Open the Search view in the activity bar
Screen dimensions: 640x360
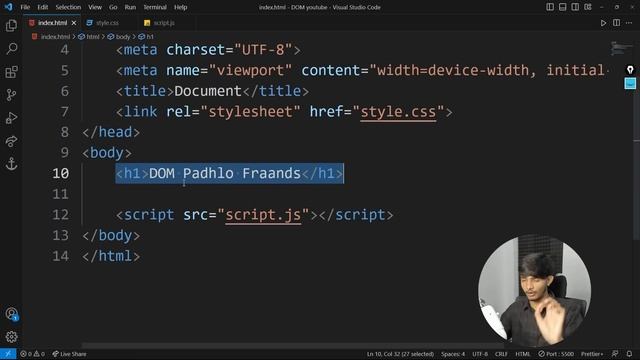tap(11, 49)
